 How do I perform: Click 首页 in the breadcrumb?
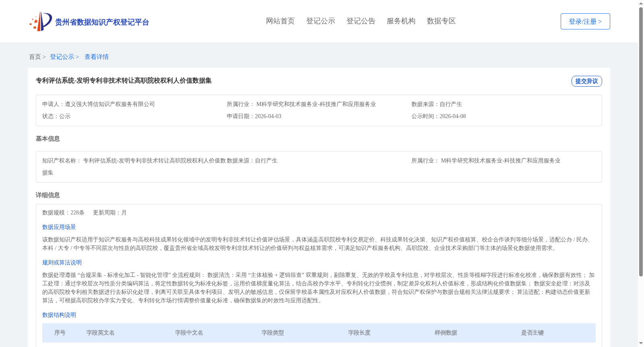tap(35, 57)
